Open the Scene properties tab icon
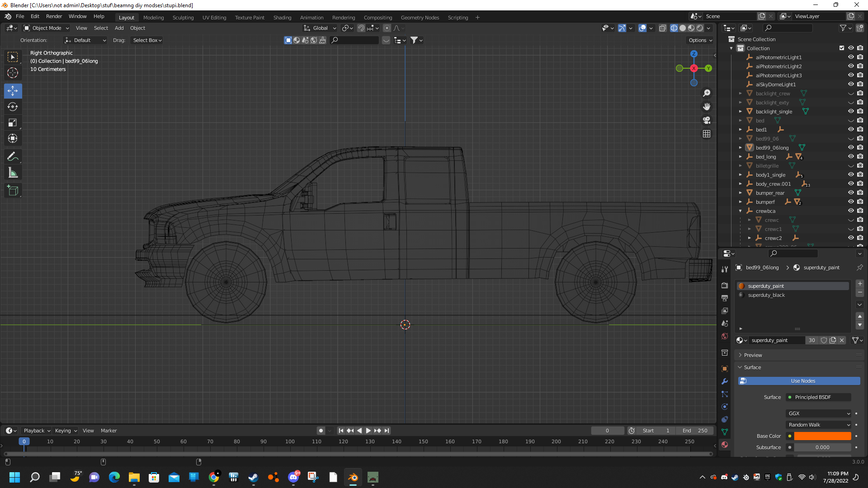This screenshot has width=868, height=488. (725, 324)
